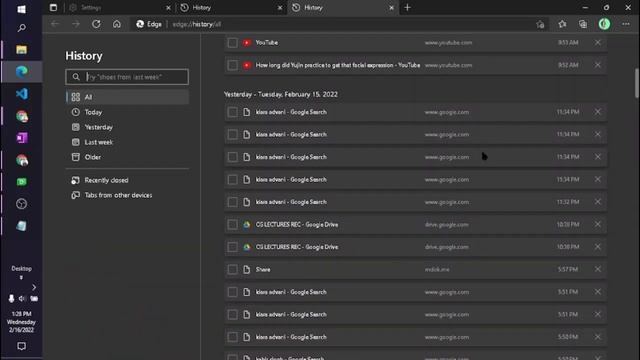The width and height of the screenshot is (640, 360).
Task: Open Tabs from other devices
Action: pyautogui.click(x=127, y=195)
